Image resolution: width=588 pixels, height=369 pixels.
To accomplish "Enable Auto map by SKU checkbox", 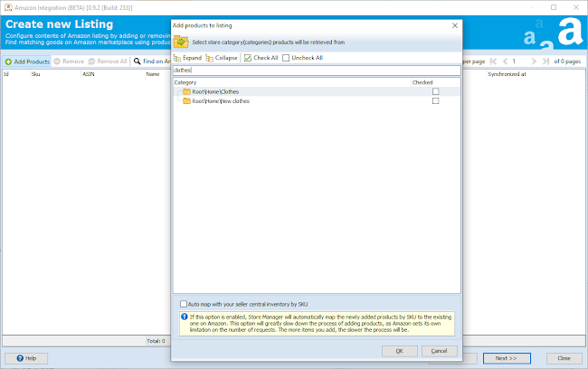I will [184, 304].
